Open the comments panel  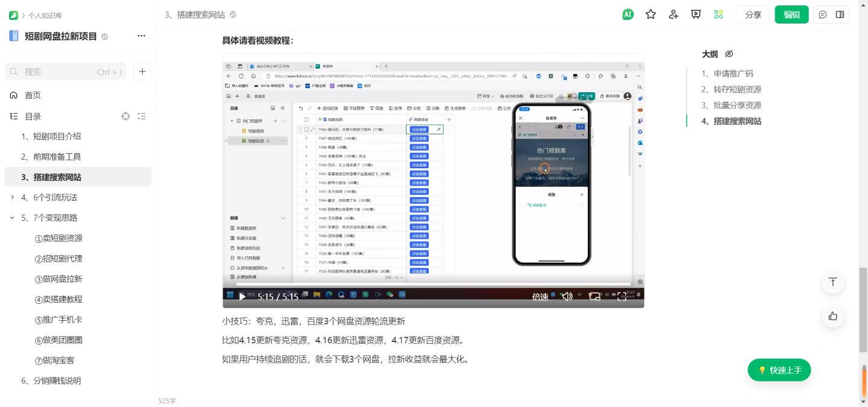[x=823, y=14]
